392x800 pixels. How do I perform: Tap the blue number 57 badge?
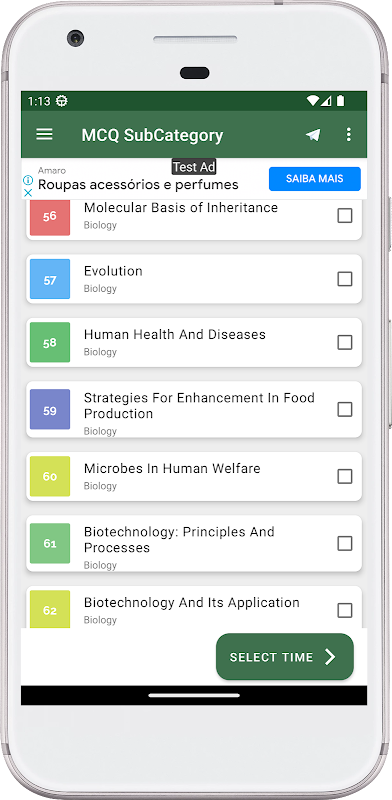(x=50, y=279)
